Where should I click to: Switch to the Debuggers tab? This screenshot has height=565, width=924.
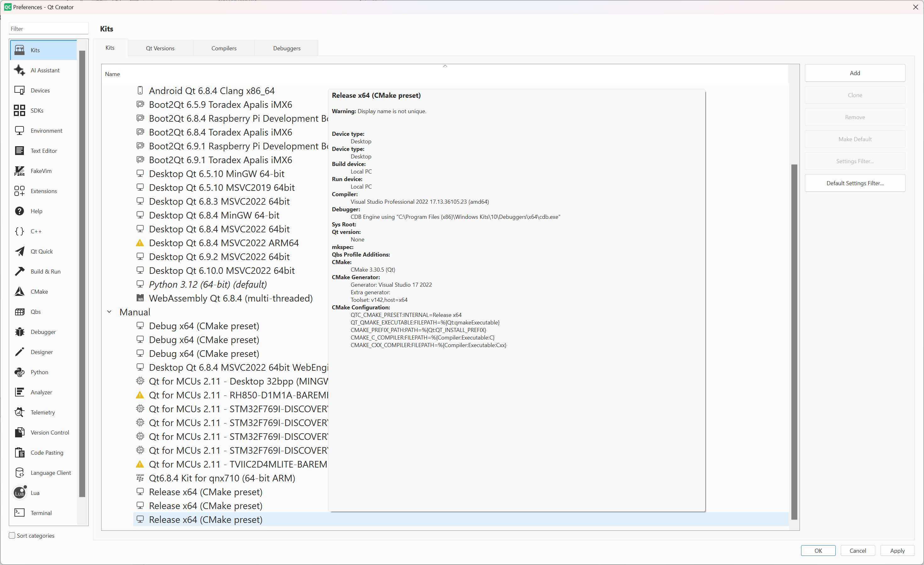[x=287, y=48]
